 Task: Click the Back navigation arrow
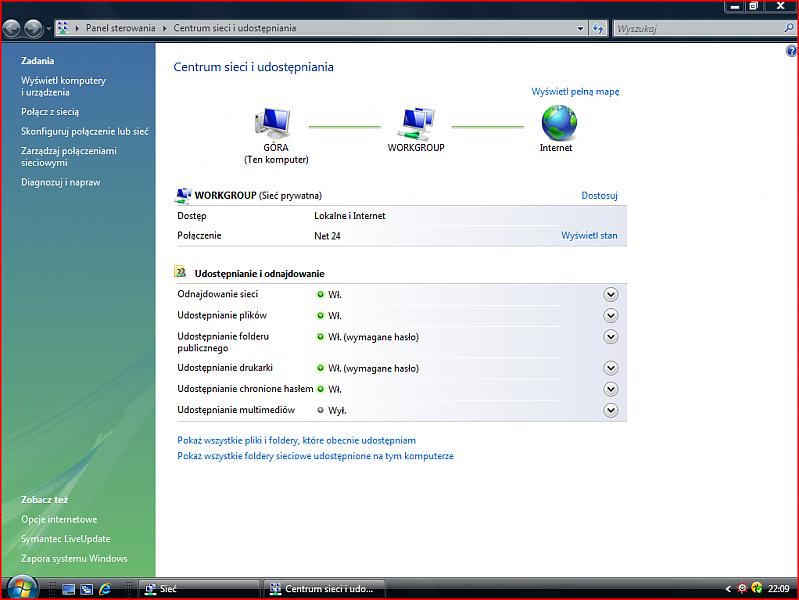coord(11,29)
